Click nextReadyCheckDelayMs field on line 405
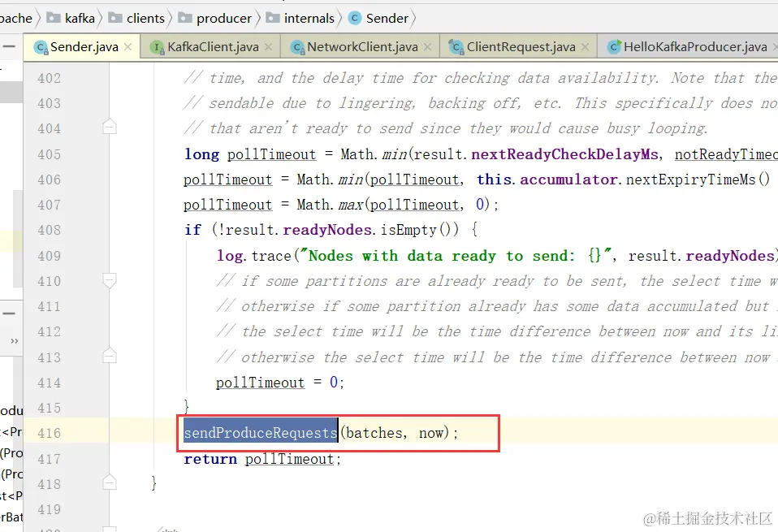Image resolution: width=778 pixels, height=532 pixels. [564, 154]
